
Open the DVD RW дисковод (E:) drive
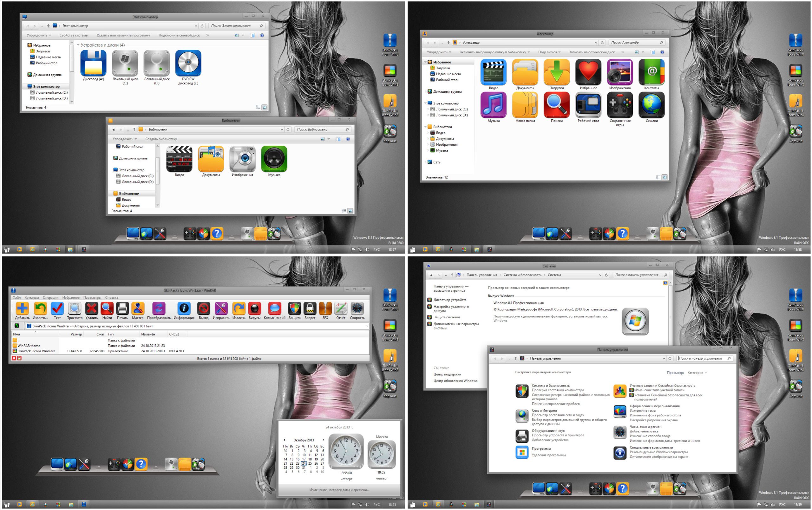[188, 63]
